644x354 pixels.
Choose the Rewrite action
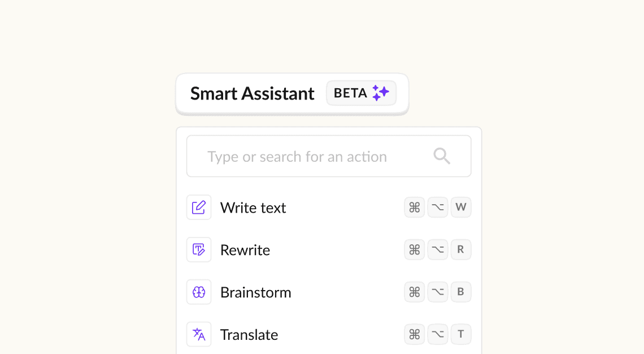click(x=245, y=250)
